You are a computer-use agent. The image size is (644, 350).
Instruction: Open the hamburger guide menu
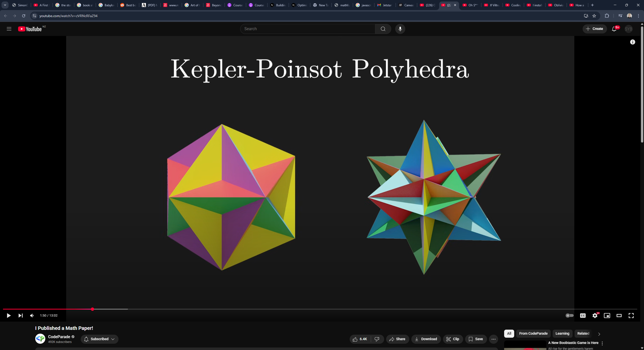point(9,29)
